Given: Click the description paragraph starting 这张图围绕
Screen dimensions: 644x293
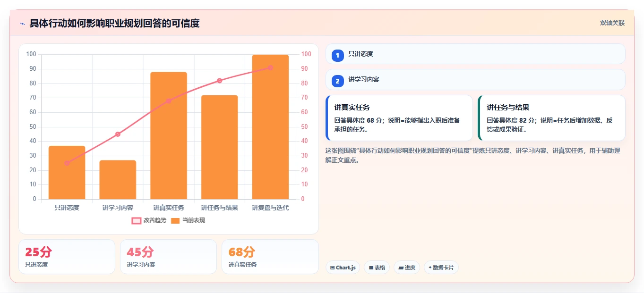Looking at the screenshot, I should pos(472,155).
